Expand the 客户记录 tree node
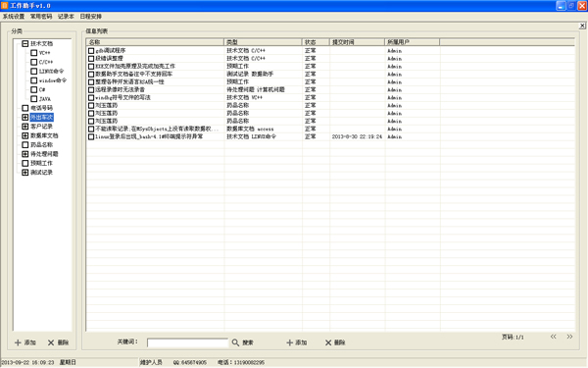 24,127
